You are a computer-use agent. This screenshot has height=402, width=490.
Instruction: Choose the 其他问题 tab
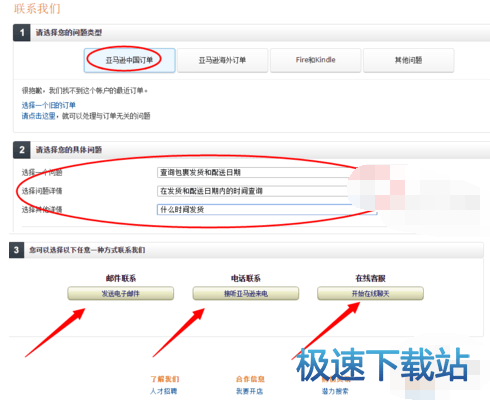(x=408, y=60)
